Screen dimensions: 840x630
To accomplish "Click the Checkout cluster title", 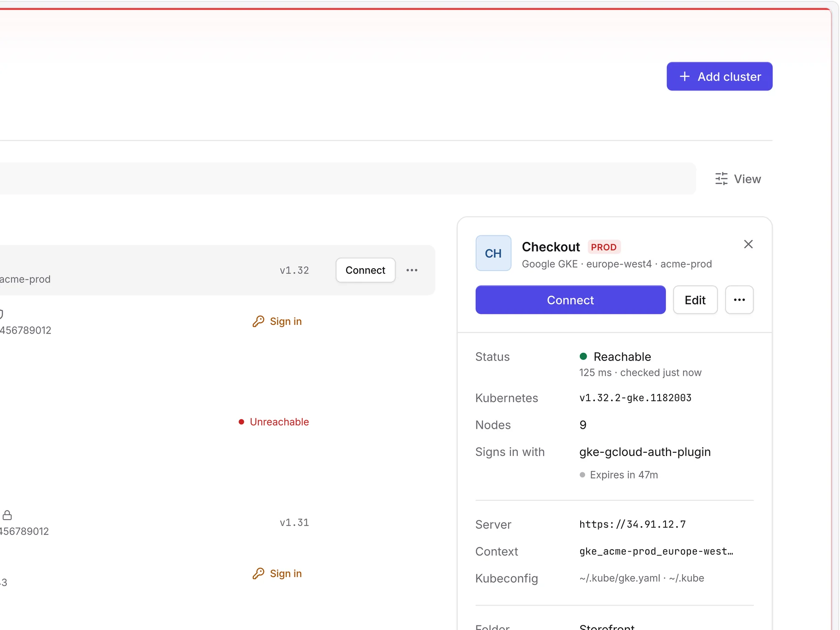I will pos(551,247).
